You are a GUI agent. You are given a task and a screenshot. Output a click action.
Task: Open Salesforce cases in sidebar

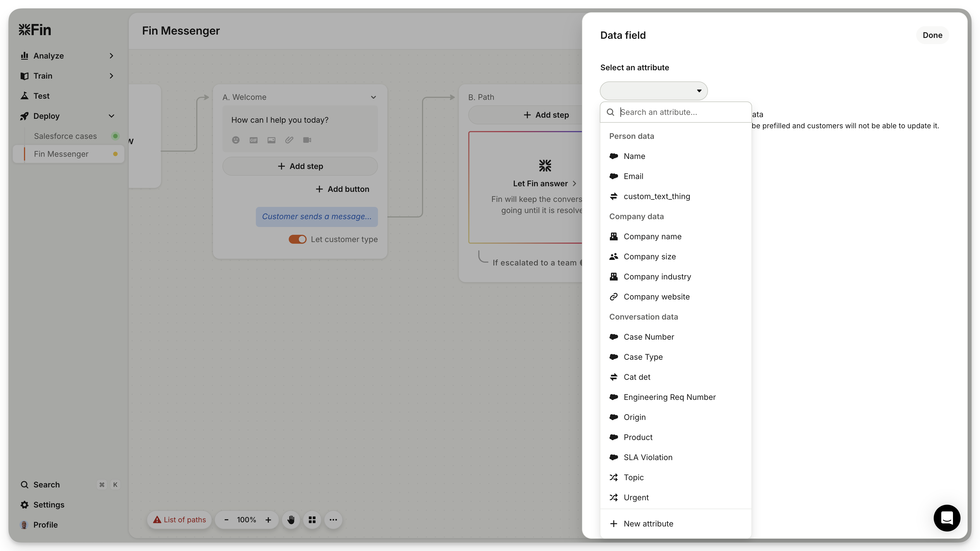pos(66,136)
